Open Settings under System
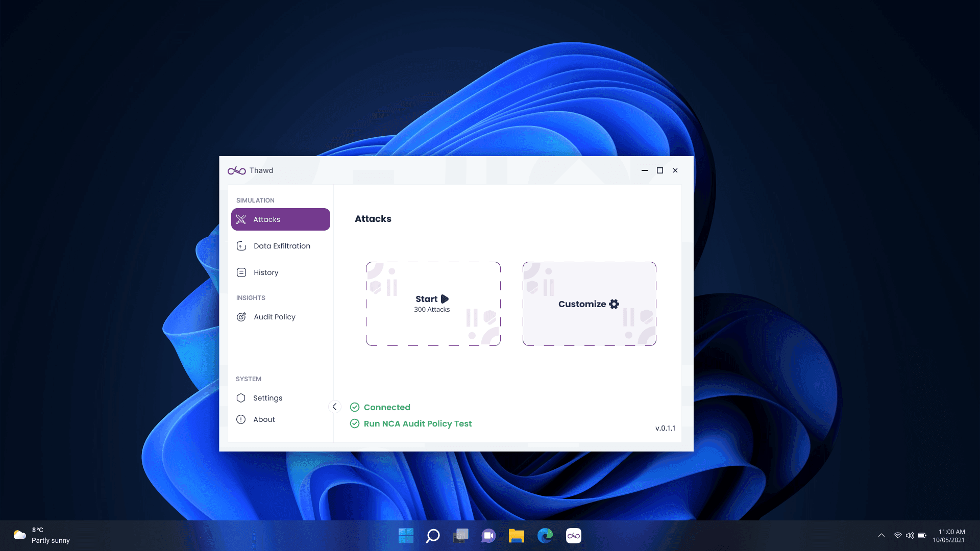Viewport: 980px width, 551px height. click(281, 398)
